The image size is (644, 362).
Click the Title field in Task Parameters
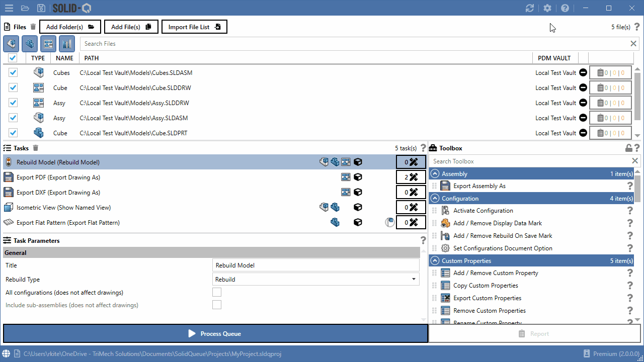click(316, 265)
